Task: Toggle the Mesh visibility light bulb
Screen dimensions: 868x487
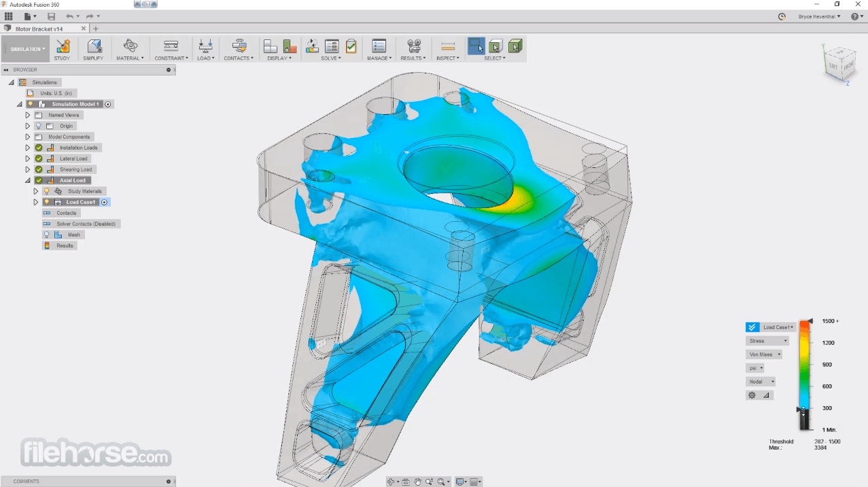Action: (x=47, y=235)
